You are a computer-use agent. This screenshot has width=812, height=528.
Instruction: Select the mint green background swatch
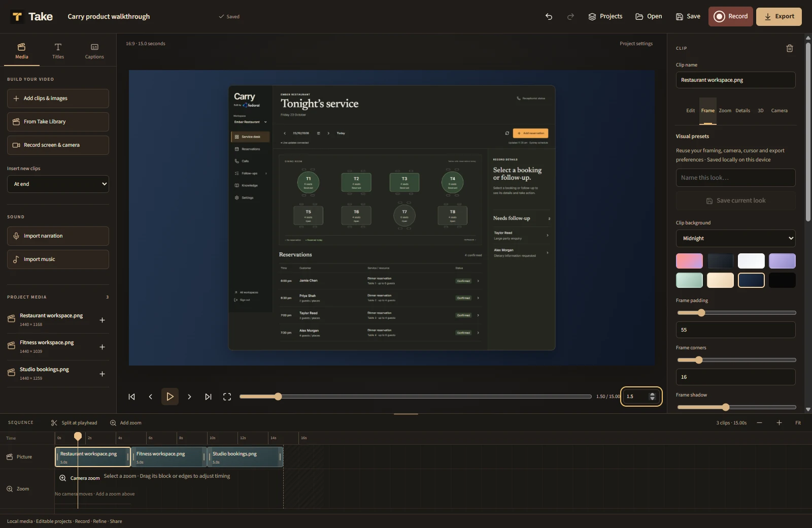pyautogui.click(x=689, y=280)
